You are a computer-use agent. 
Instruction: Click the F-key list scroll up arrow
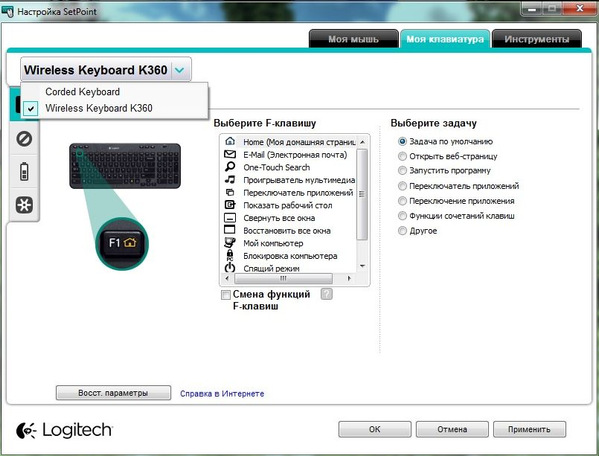click(362, 142)
